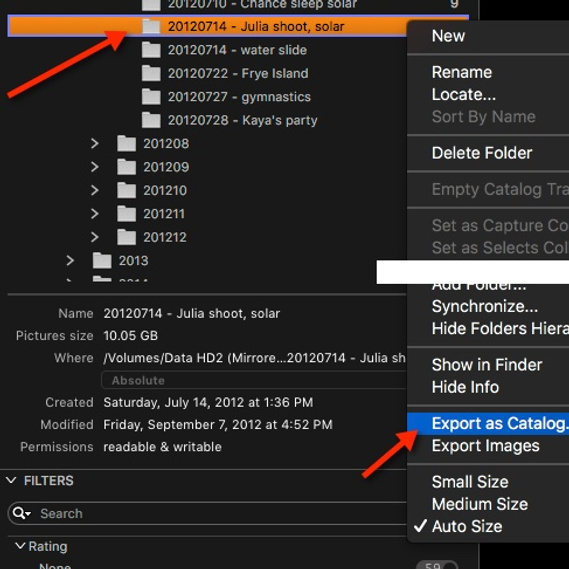Click the folder icon next to 2013

[102, 260]
